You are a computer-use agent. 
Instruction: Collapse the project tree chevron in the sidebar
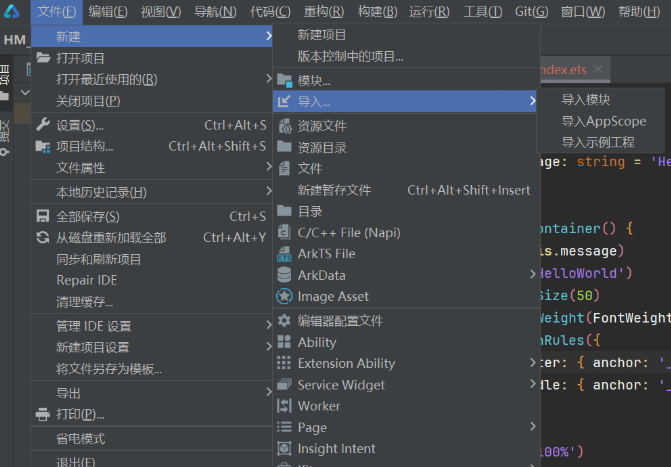click(25, 92)
